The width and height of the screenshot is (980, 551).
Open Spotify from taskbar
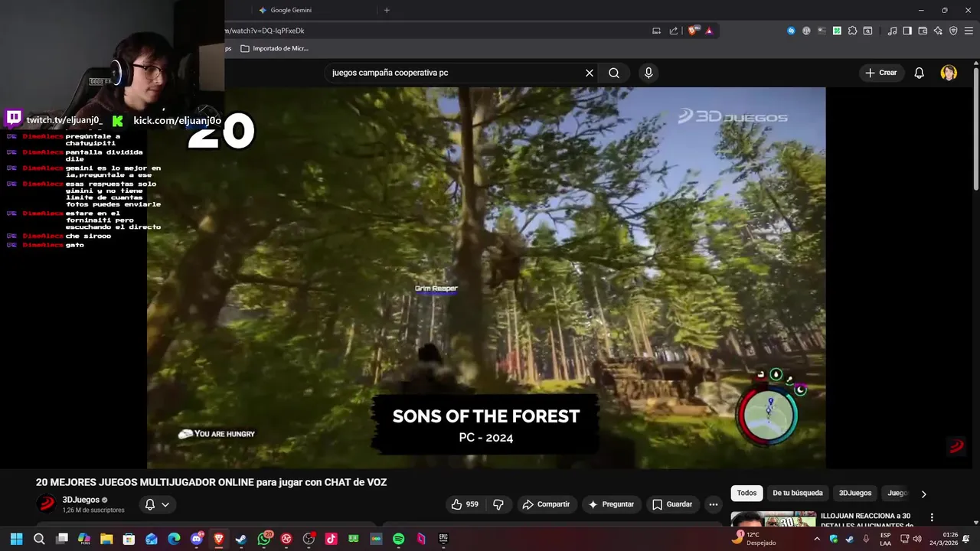pos(398,539)
